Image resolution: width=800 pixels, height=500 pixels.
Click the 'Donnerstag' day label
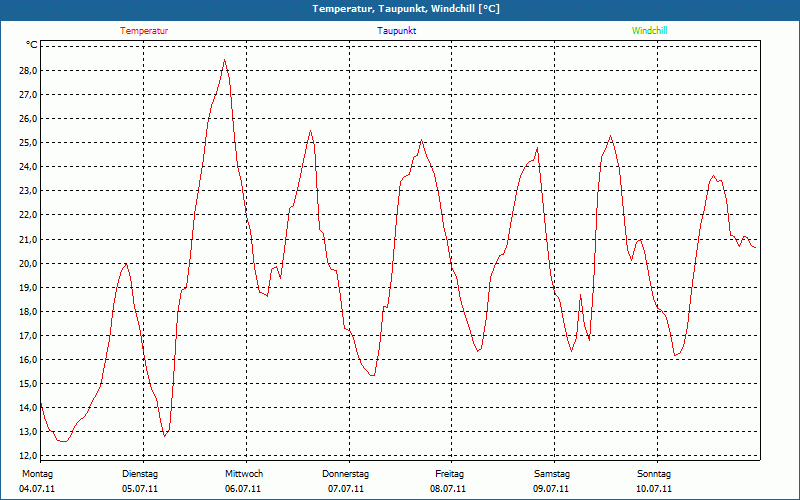pos(345,474)
